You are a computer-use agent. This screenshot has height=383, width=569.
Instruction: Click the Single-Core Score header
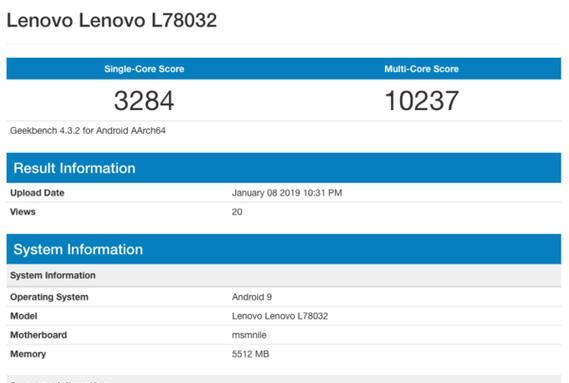click(x=144, y=69)
